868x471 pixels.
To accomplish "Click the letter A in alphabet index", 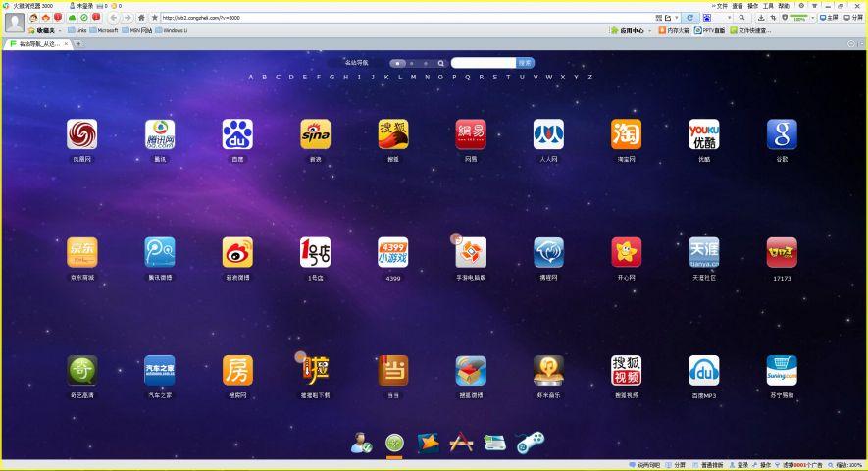I will [251, 77].
